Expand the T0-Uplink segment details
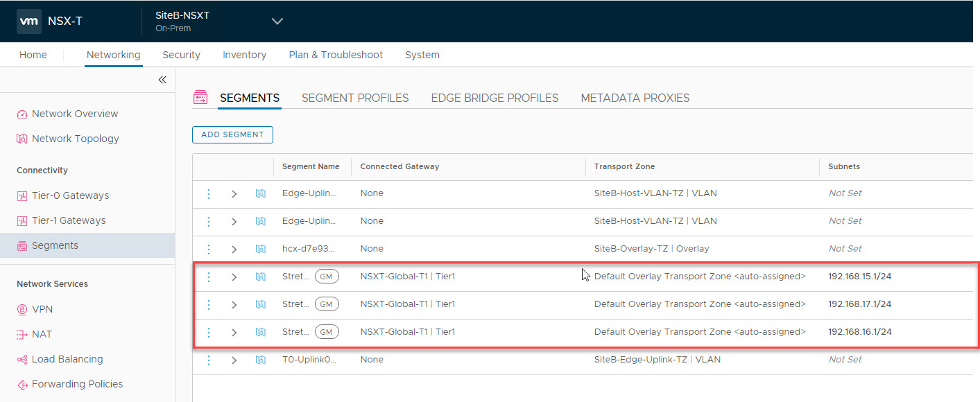980x402 pixels. pyautogui.click(x=234, y=360)
